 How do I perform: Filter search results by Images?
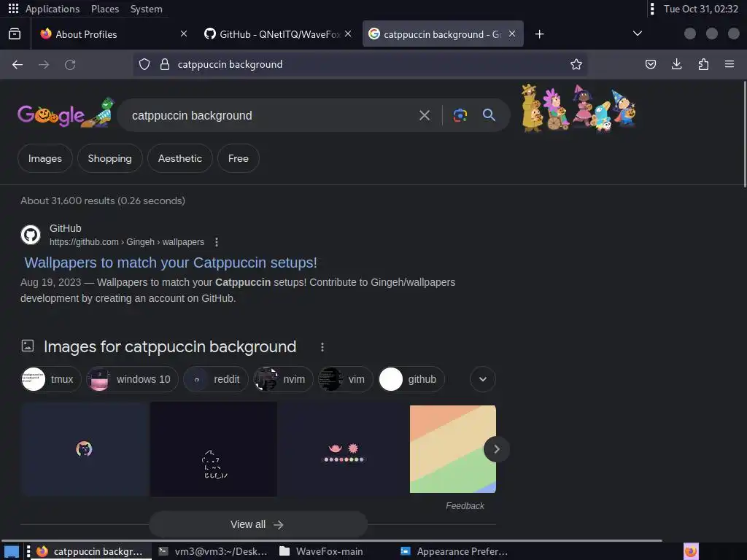point(44,158)
